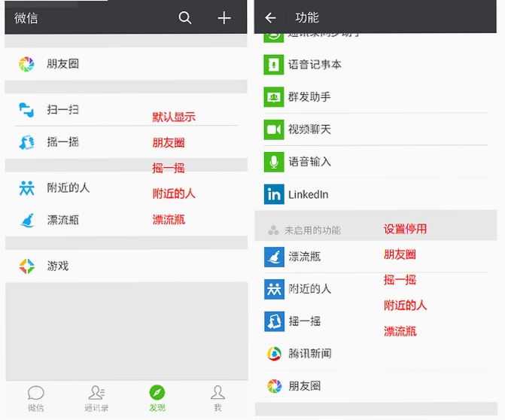
Task: Open 漂流瓶 label on Discover page
Action: (62, 221)
